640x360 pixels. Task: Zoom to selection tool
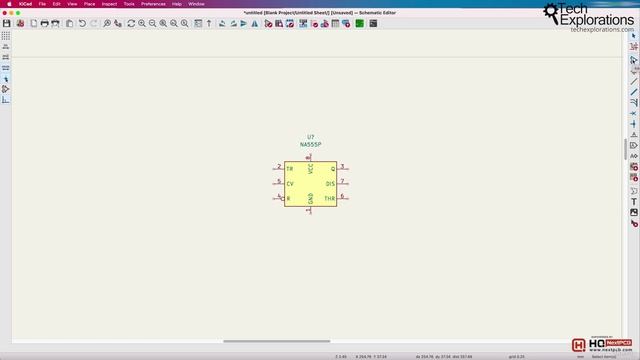click(x=184, y=23)
